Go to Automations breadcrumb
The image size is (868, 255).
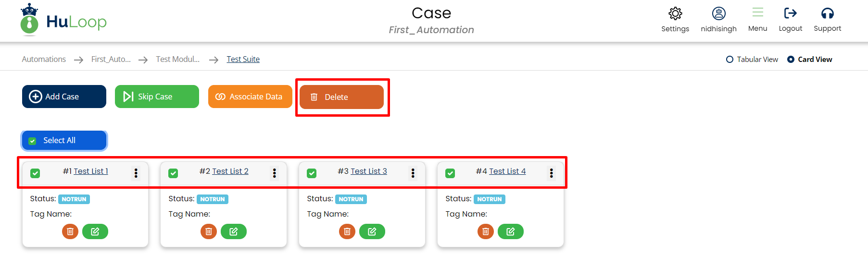44,59
